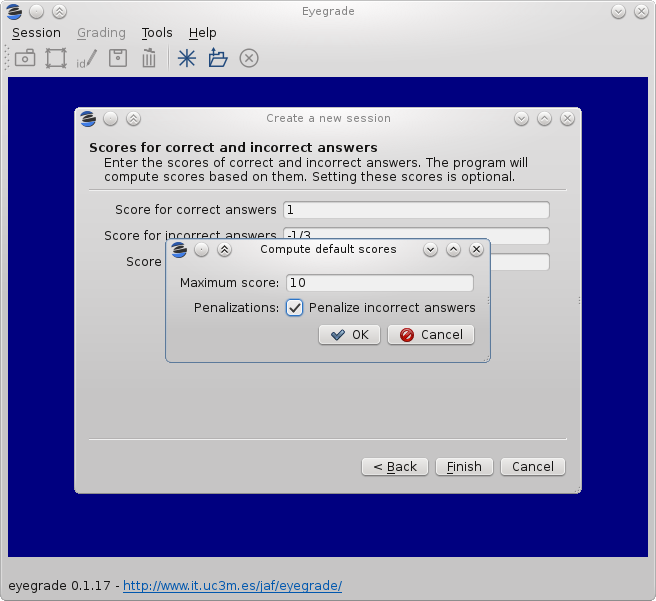Image resolution: width=656 pixels, height=601 pixels.
Task: Maximize the Compute default scores dialog
Action: 454,250
